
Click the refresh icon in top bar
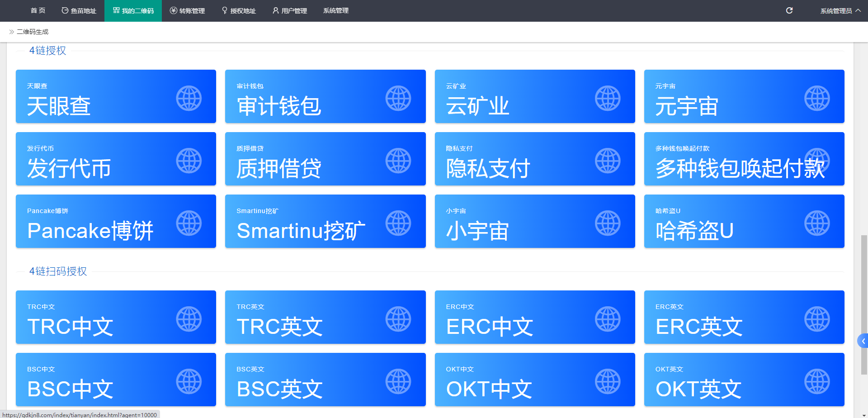point(789,10)
